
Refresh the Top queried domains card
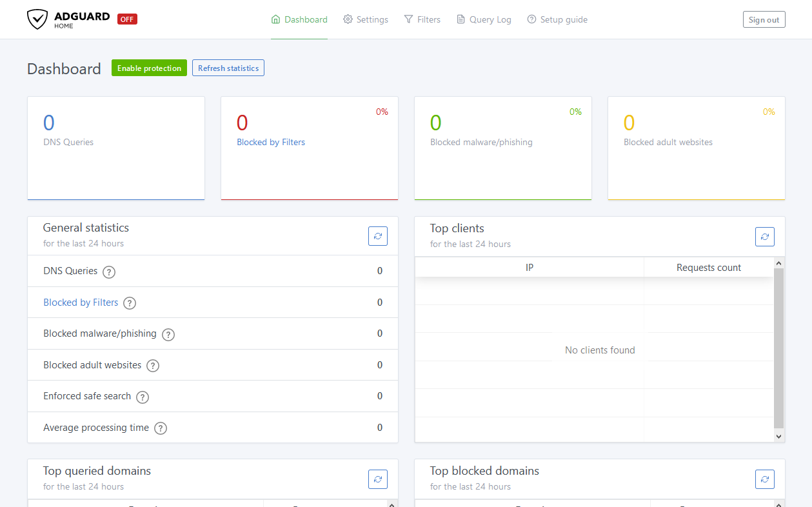click(x=378, y=479)
